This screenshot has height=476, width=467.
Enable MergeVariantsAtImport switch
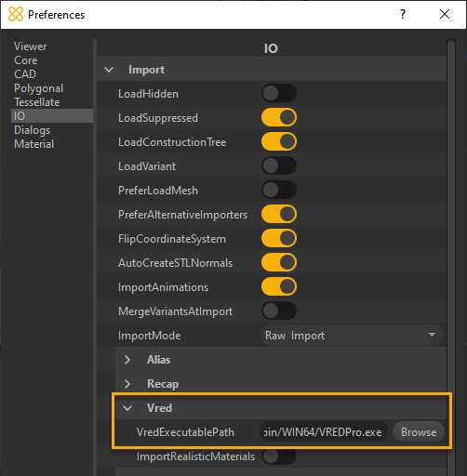[279, 311]
